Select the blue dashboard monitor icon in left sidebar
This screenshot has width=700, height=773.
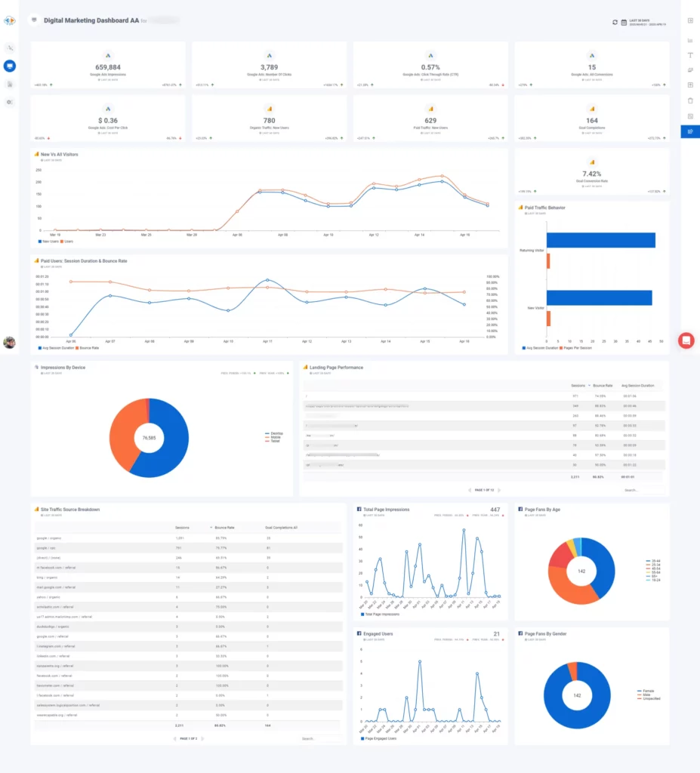9,66
